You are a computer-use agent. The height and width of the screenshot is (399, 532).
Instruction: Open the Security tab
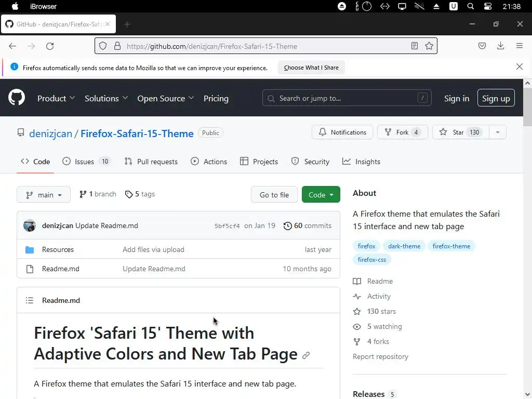coord(310,162)
